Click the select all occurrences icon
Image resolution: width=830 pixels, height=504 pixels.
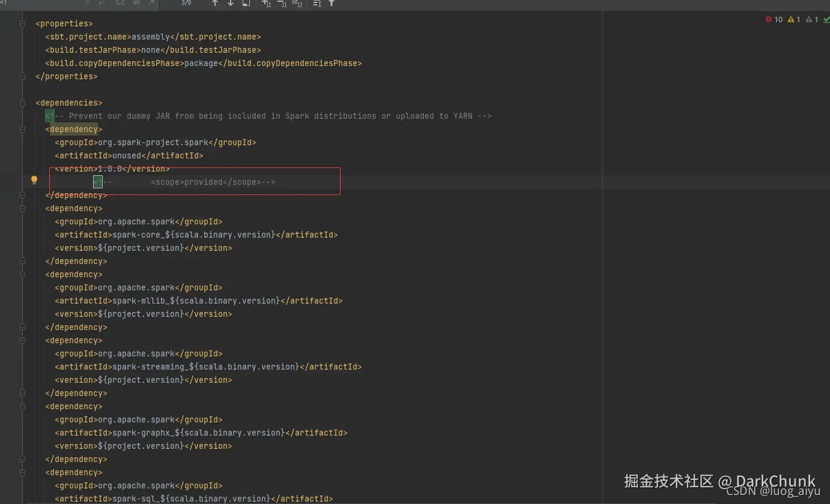point(297,3)
